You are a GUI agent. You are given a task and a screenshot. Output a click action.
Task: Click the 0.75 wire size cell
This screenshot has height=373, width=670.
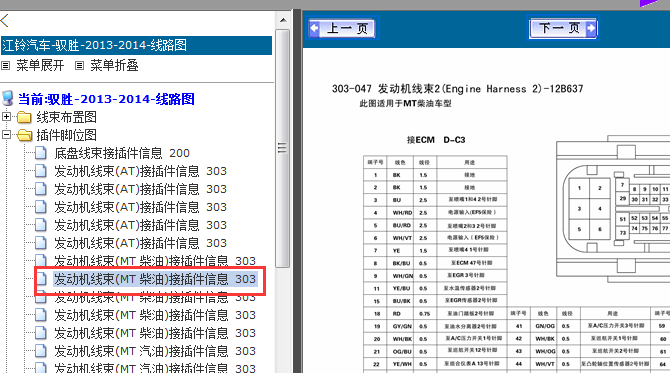[424, 314]
